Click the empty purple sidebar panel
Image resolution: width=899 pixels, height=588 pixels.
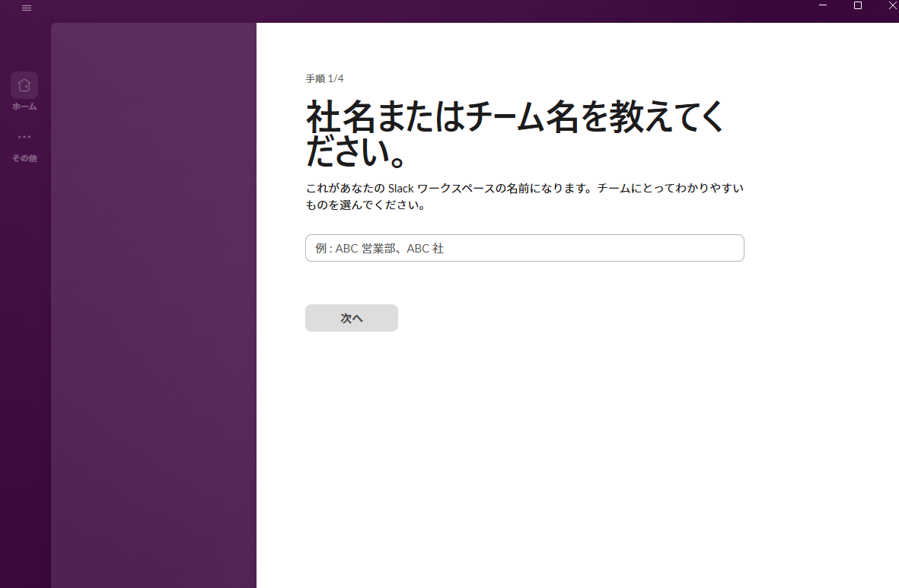coord(154,304)
